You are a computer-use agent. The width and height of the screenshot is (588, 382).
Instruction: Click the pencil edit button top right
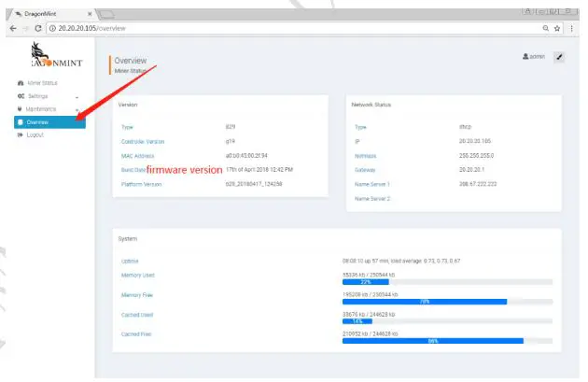click(559, 57)
